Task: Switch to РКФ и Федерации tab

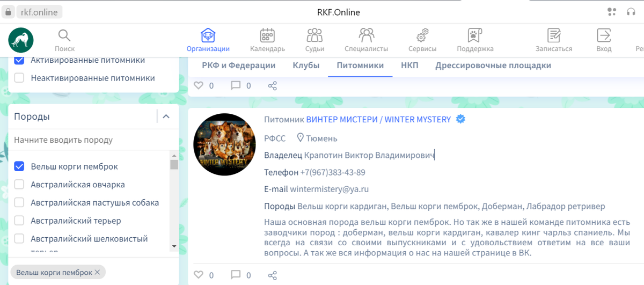Action: tap(239, 65)
